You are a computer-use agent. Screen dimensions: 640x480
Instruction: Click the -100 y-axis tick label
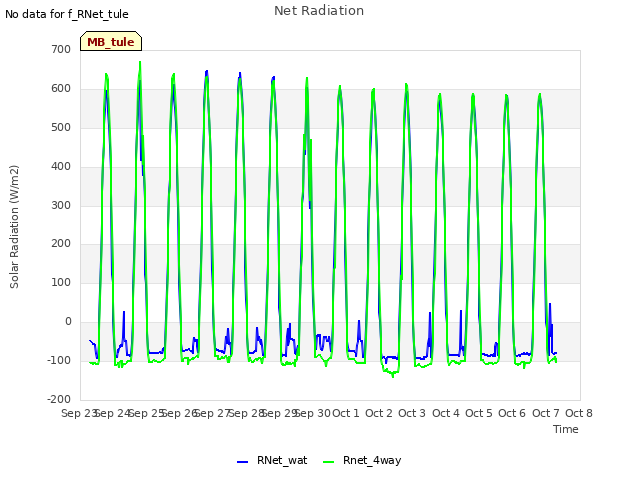59,360
